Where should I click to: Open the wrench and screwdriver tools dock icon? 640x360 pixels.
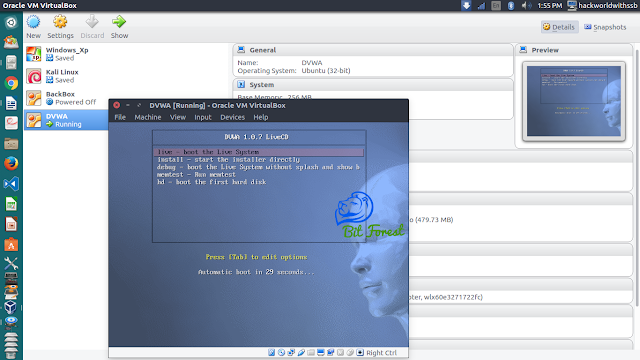tap(11, 264)
